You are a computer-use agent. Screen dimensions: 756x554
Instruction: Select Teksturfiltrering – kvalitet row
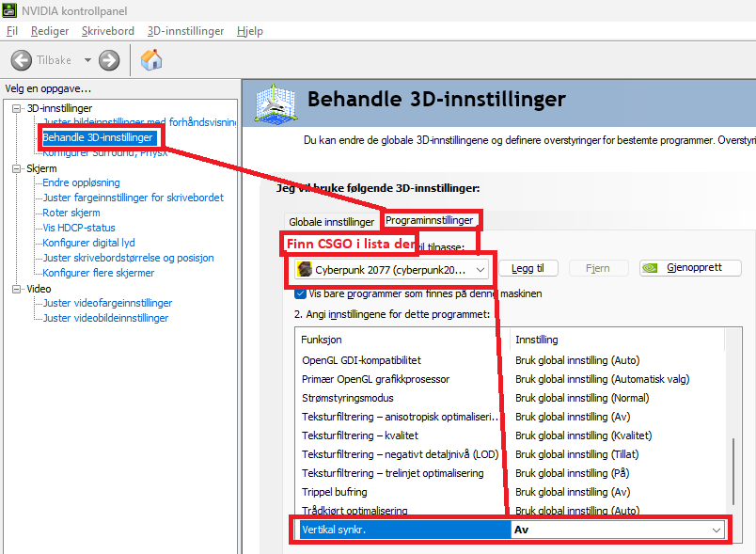(x=510, y=435)
